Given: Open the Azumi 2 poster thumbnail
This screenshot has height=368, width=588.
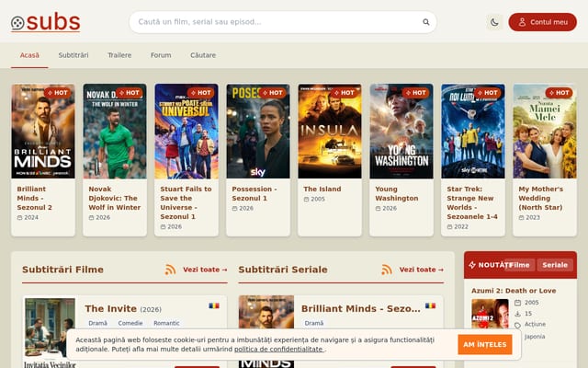Looking at the screenshot, I should pyautogui.click(x=490, y=314).
